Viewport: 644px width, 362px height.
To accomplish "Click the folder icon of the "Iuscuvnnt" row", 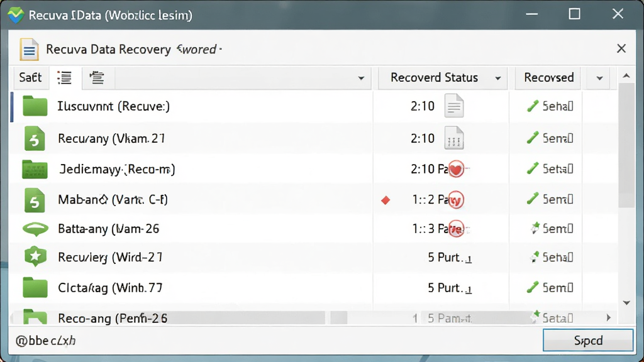I will [35, 106].
